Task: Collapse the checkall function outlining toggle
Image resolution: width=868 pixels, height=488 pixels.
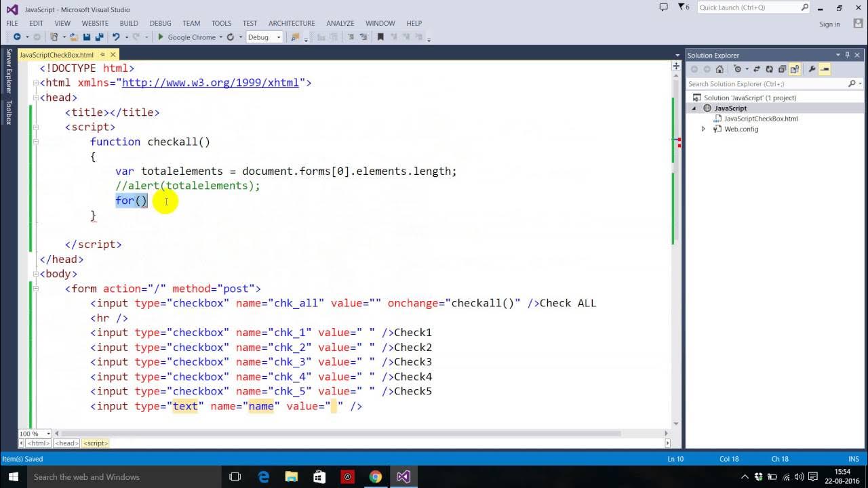Action: pos(36,142)
